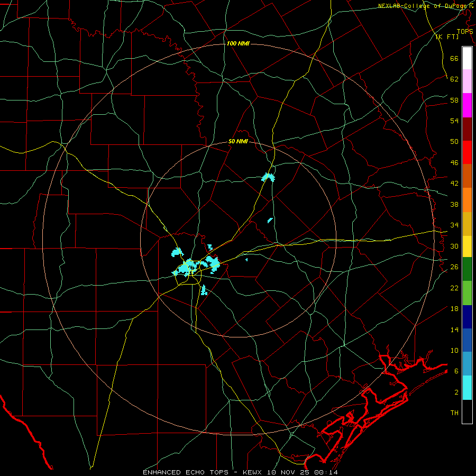Click the K FT units label

pyautogui.click(x=447, y=36)
